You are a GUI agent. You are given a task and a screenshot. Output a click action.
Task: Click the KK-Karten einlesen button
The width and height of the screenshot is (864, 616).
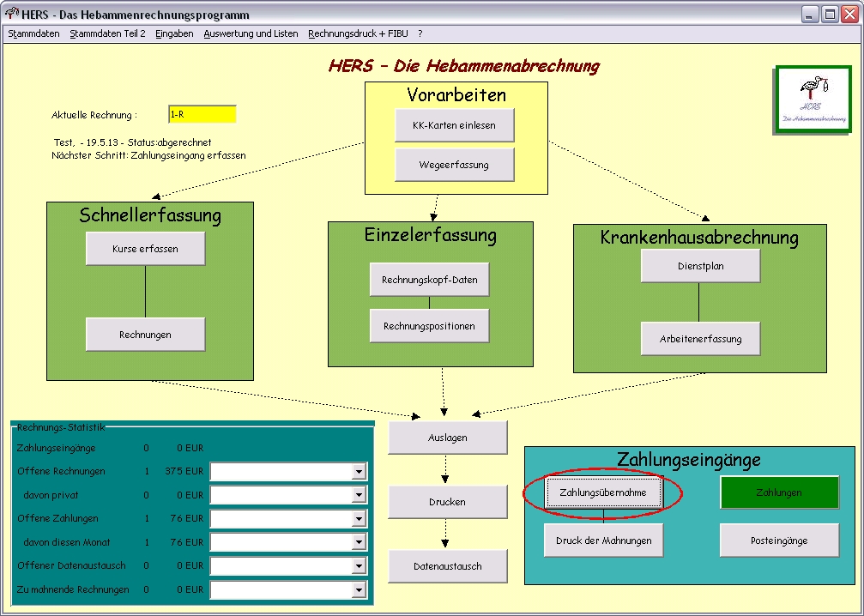(x=454, y=125)
